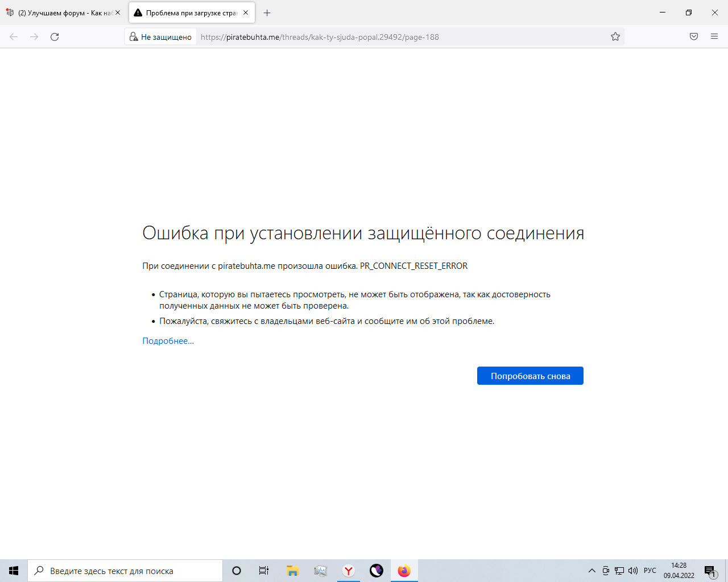Click 'Попробовать снова' button

(x=530, y=376)
